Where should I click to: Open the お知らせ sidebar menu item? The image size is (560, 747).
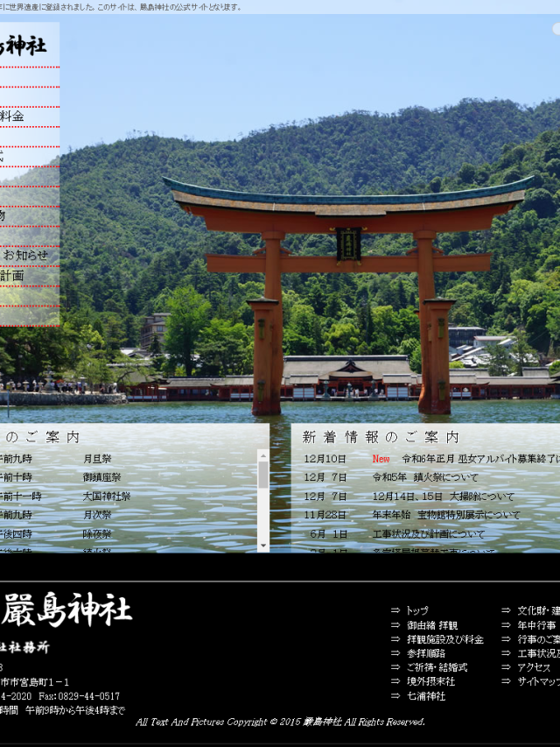pyautogui.click(x=25, y=255)
